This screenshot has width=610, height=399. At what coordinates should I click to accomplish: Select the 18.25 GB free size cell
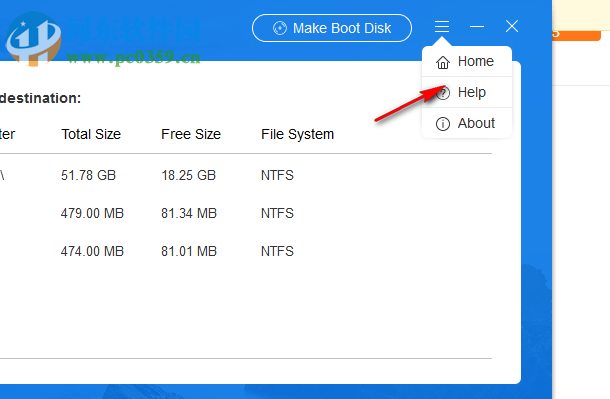click(x=188, y=175)
